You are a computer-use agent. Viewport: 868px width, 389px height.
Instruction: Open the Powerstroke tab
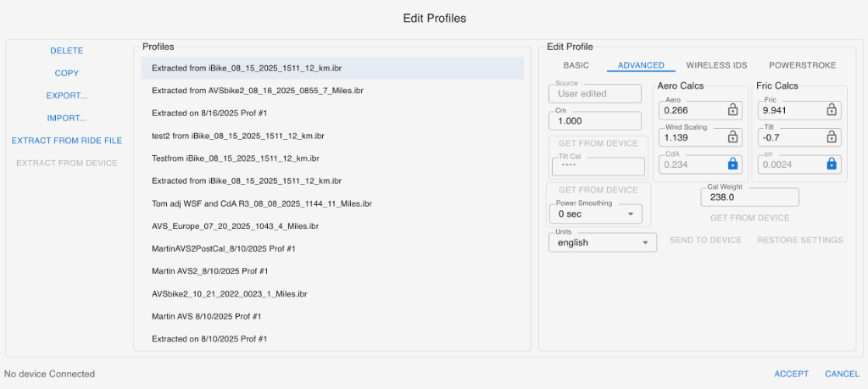[x=802, y=65]
